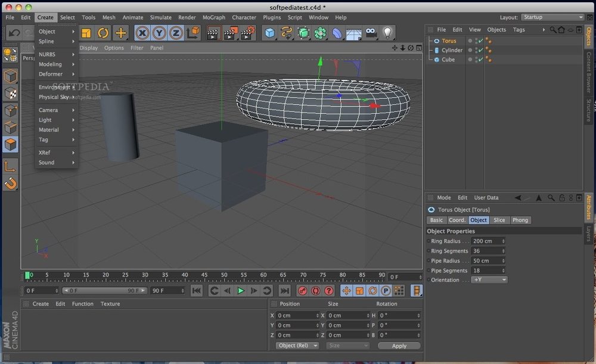This screenshot has width=596, height=364.
Task: Open Deformer submenu
Action: [x=57, y=74]
